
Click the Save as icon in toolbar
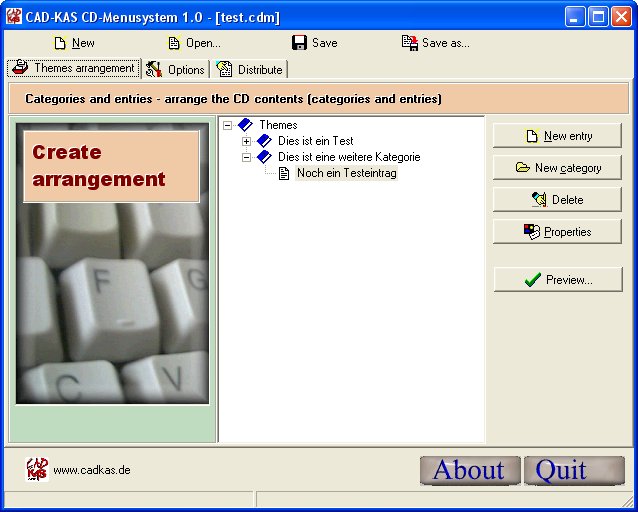[409, 43]
